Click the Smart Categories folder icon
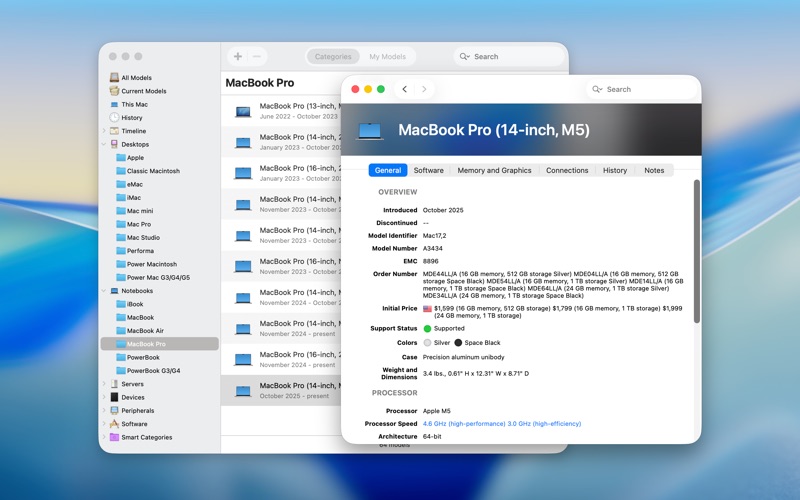This screenshot has width=800, height=500. [114, 437]
